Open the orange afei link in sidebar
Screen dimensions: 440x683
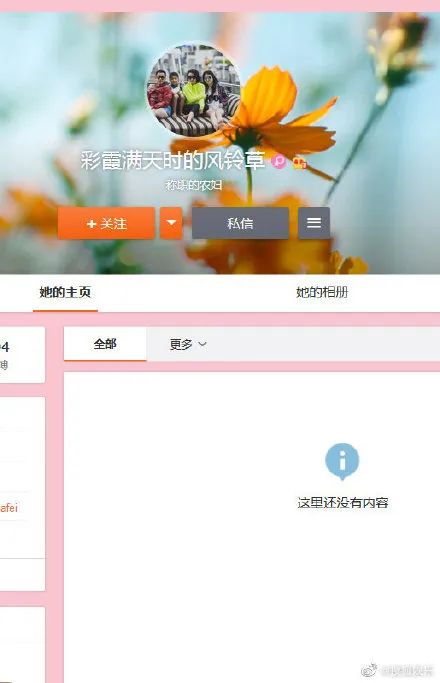coord(9,507)
